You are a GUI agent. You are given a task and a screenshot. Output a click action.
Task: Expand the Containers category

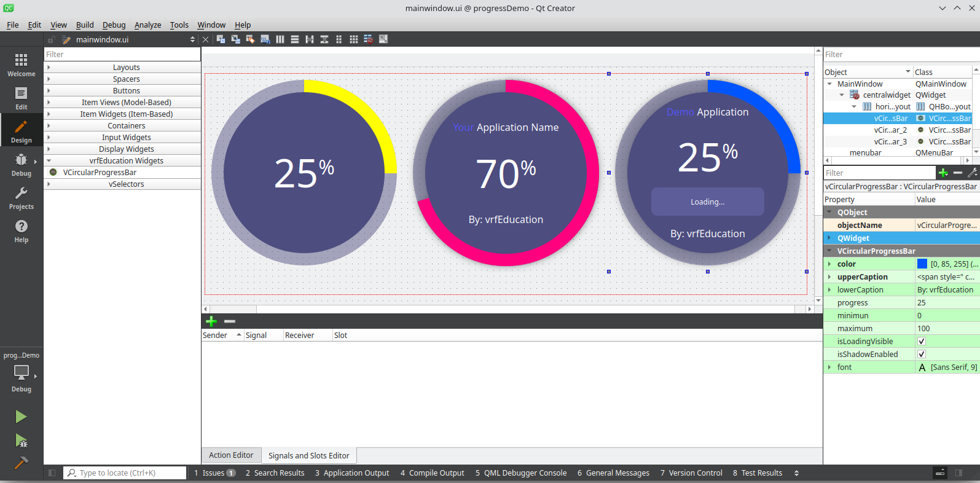(x=49, y=126)
